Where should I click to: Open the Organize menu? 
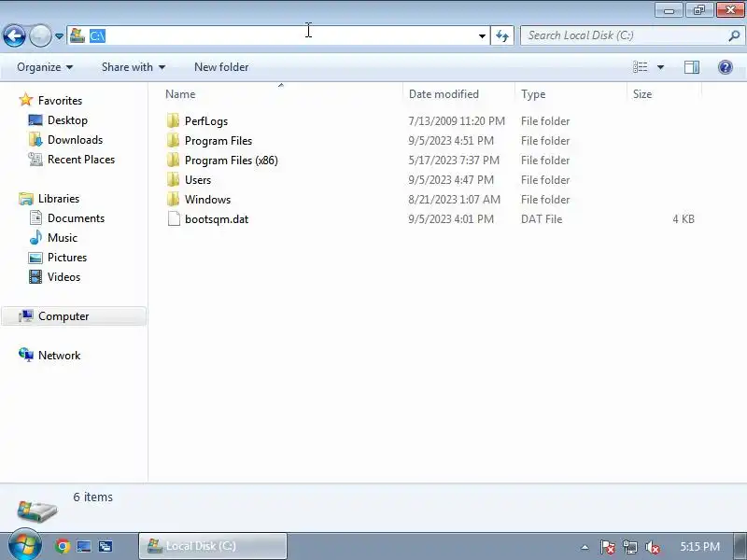click(x=45, y=67)
